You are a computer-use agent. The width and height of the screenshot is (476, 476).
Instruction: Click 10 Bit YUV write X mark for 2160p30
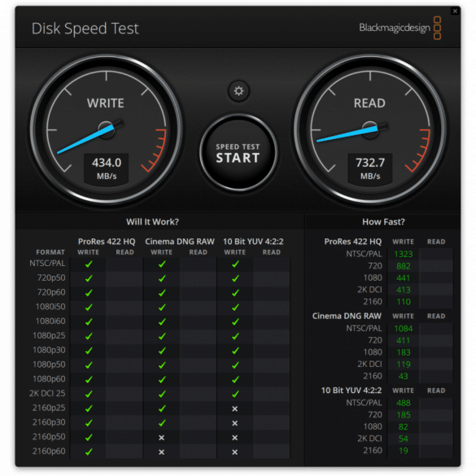pyautogui.click(x=234, y=423)
